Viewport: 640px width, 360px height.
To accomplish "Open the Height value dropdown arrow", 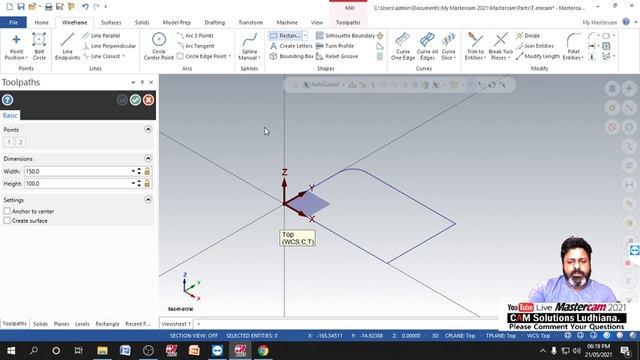I will (x=133, y=184).
